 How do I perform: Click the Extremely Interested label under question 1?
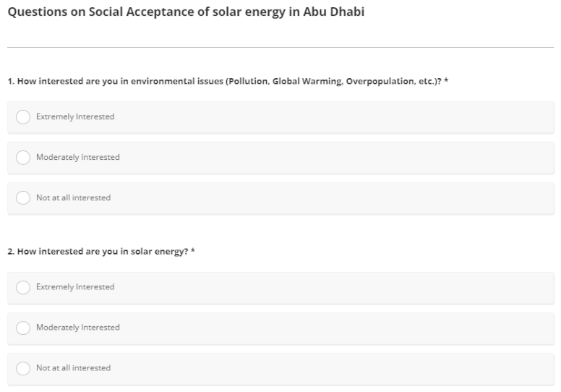click(x=75, y=117)
